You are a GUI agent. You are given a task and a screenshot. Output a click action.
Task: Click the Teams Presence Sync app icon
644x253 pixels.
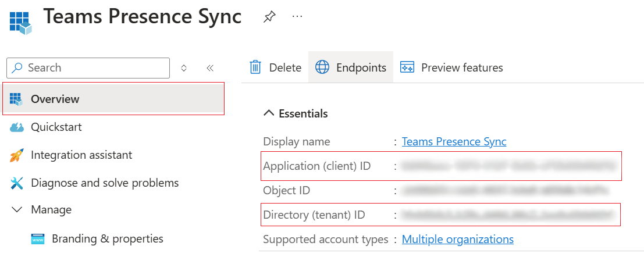coord(20,23)
